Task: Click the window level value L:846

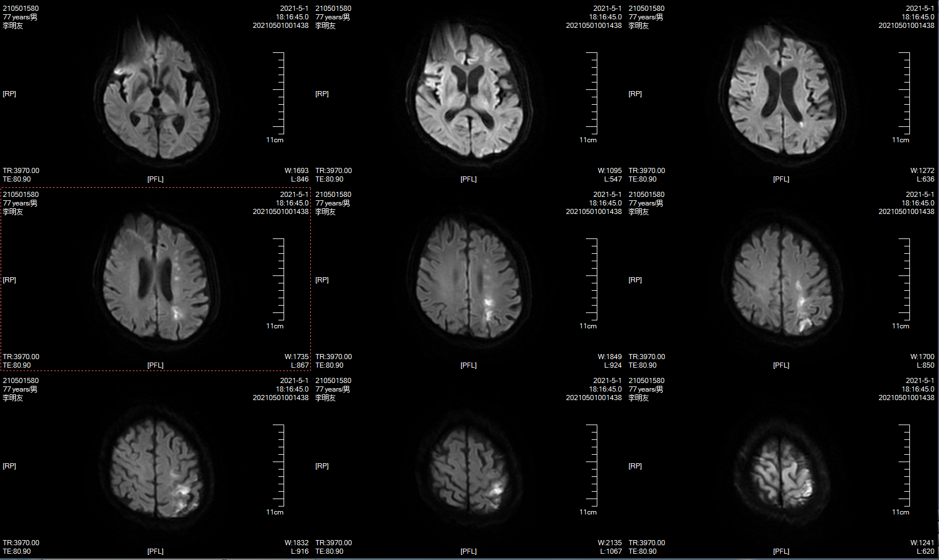Action: pyautogui.click(x=300, y=179)
